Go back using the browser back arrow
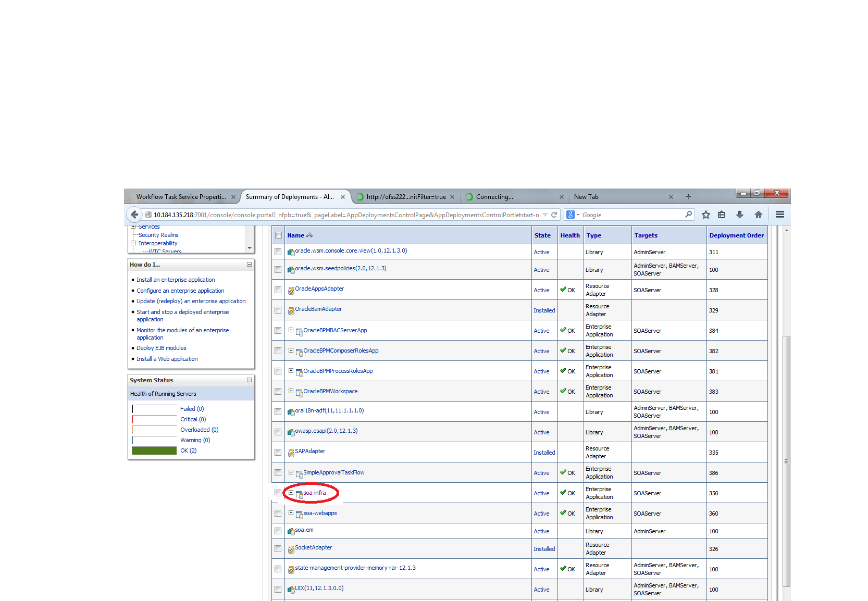 point(134,215)
